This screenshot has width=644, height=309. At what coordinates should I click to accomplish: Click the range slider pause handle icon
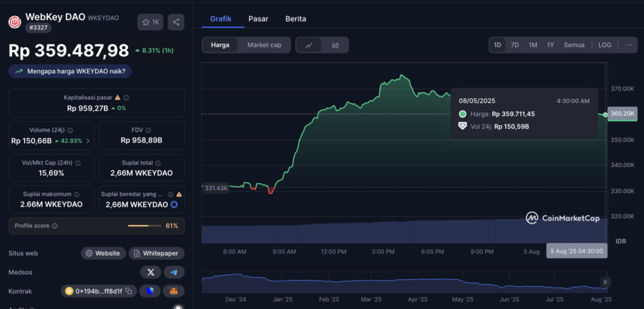click(605, 282)
